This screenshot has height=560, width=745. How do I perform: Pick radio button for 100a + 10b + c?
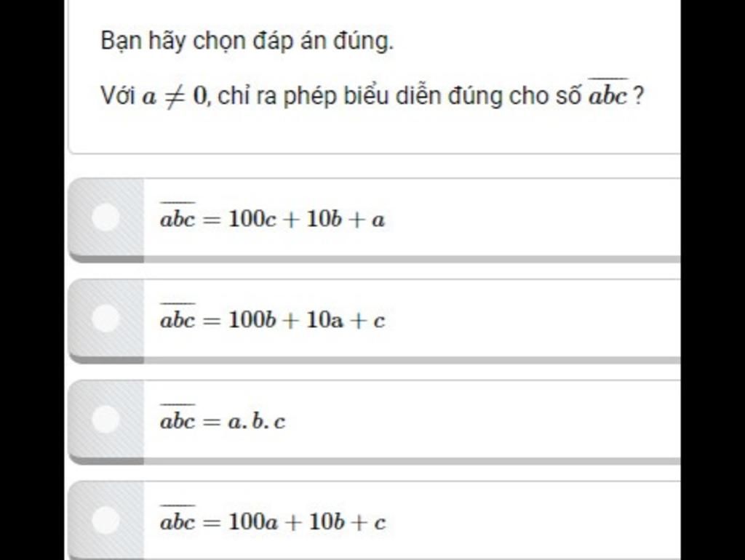[105, 519]
